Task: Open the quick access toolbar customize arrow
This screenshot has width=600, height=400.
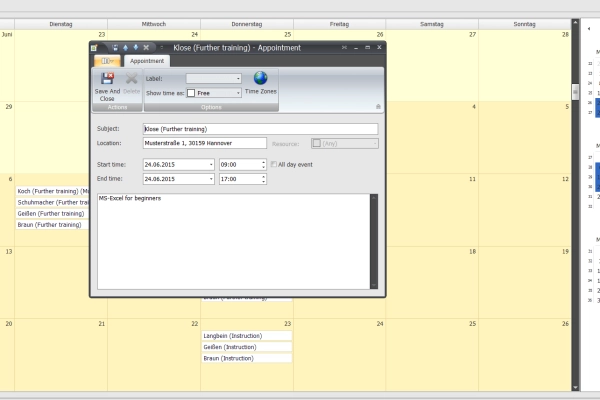Action: 161,48
